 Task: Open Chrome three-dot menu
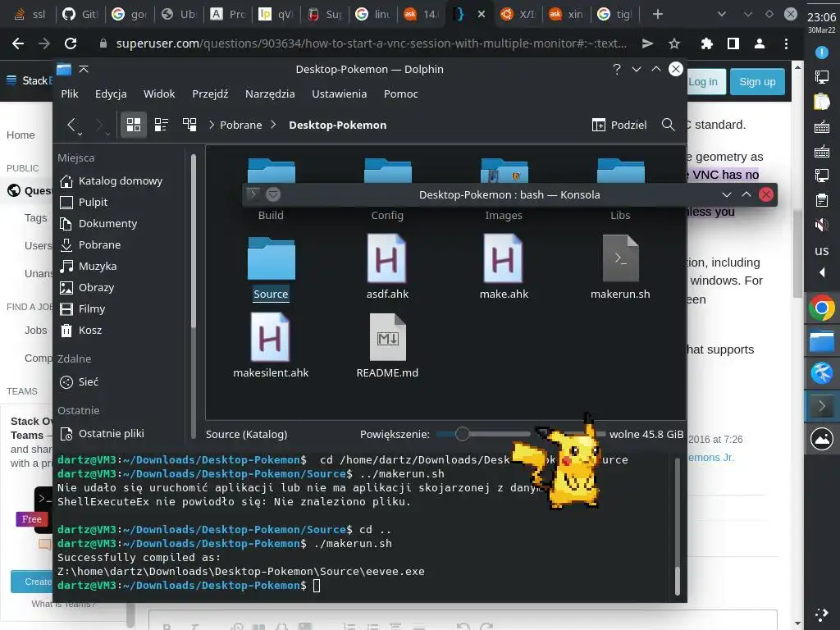[x=786, y=43]
